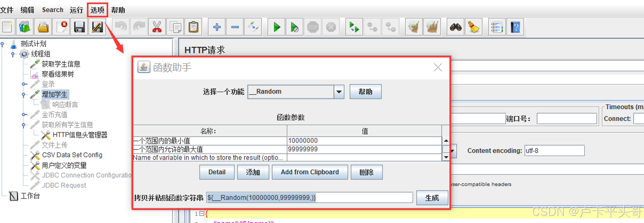Click the 生成 button
The height and width of the screenshot is (223, 644).
click(x=432, y=198)
